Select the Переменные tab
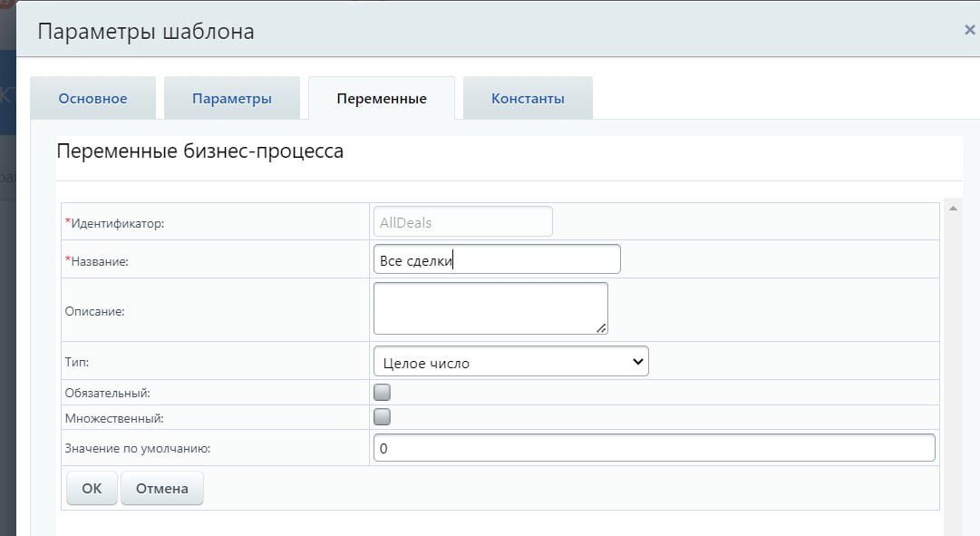 (x=381, y=99)
